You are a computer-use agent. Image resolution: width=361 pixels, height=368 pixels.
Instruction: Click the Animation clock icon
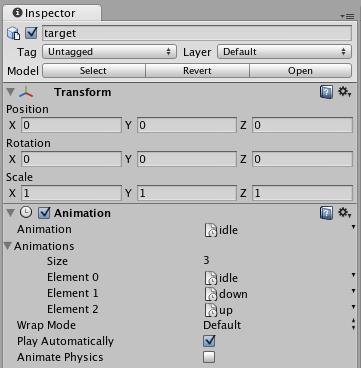(26, 212)
